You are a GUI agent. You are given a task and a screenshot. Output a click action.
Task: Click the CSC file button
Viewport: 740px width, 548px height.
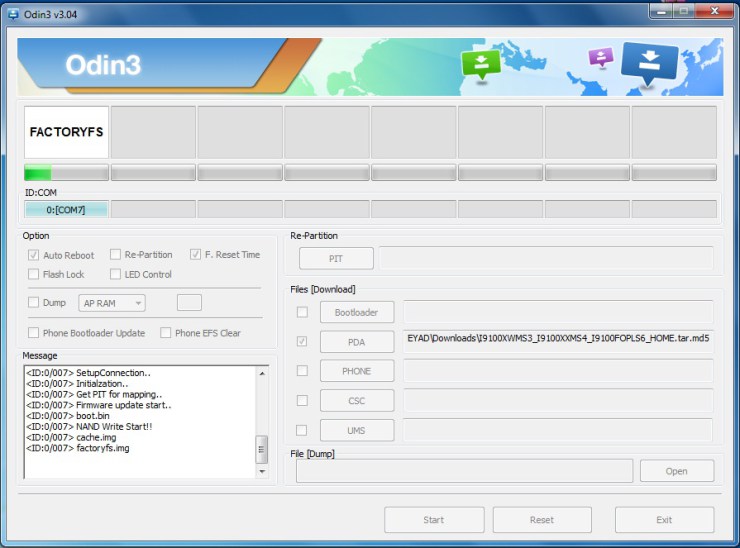pos(357,401)
